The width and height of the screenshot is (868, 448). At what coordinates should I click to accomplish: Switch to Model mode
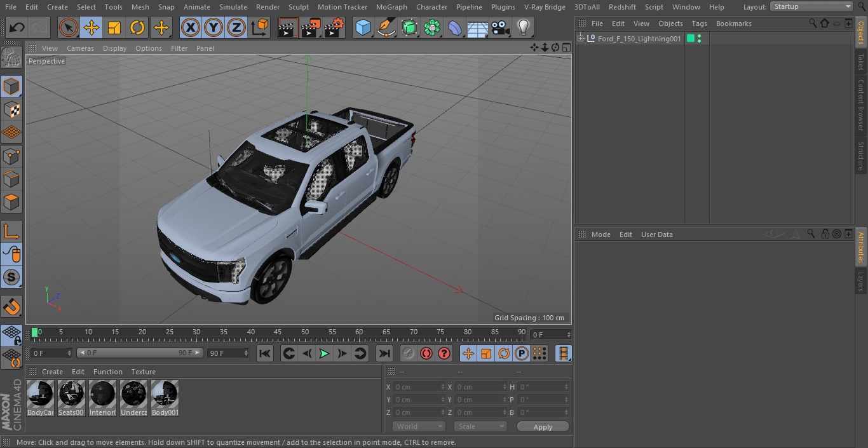pos(11,86)
